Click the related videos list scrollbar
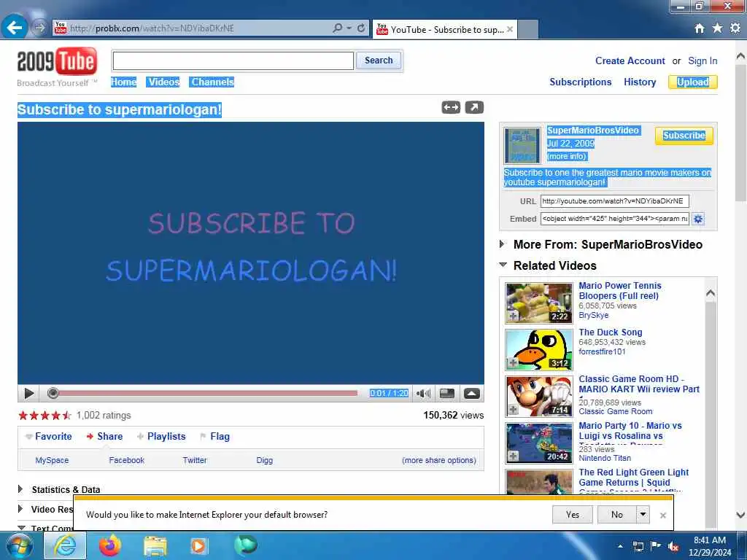The height and width of the screenshot is (560, 747). [711, 402]
